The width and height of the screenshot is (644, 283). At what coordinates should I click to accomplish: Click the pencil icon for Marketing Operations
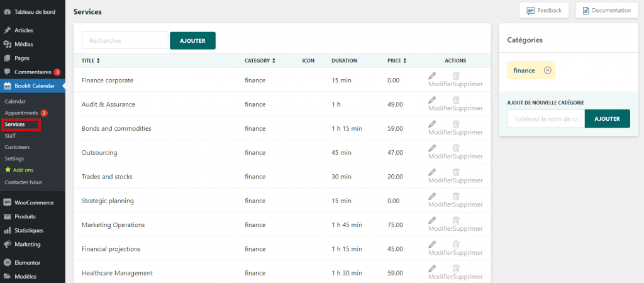431,220
